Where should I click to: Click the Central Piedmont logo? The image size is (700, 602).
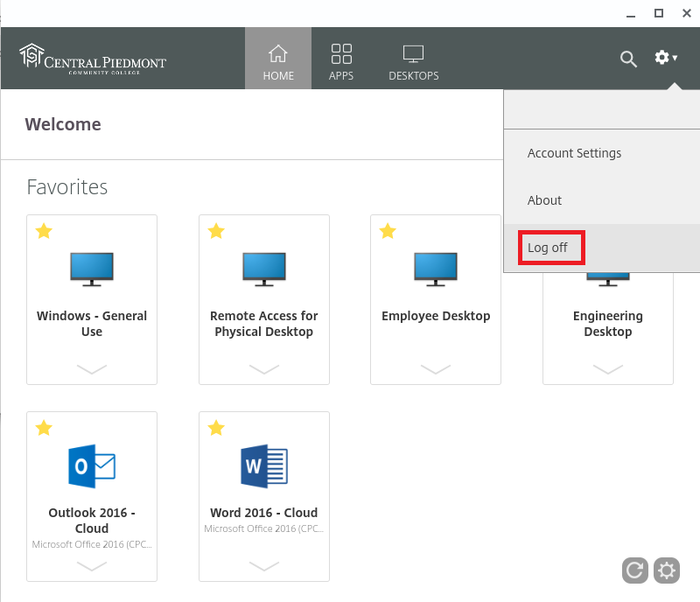(x=93, y=59)
